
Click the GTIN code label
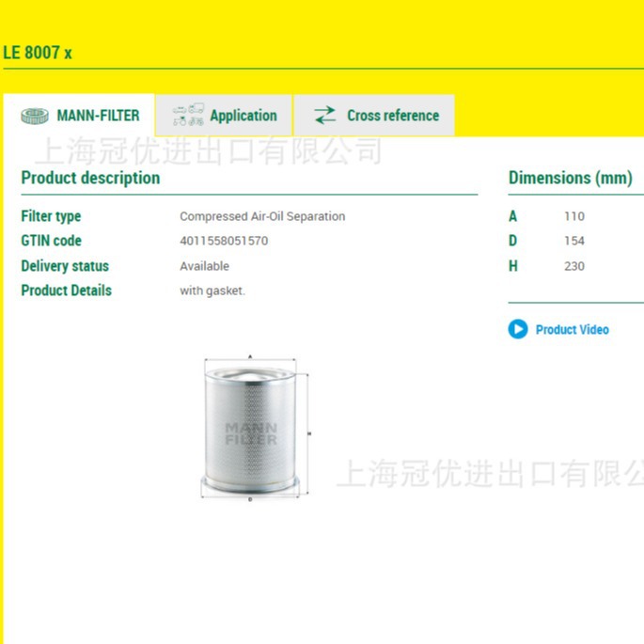click(52, 241)
